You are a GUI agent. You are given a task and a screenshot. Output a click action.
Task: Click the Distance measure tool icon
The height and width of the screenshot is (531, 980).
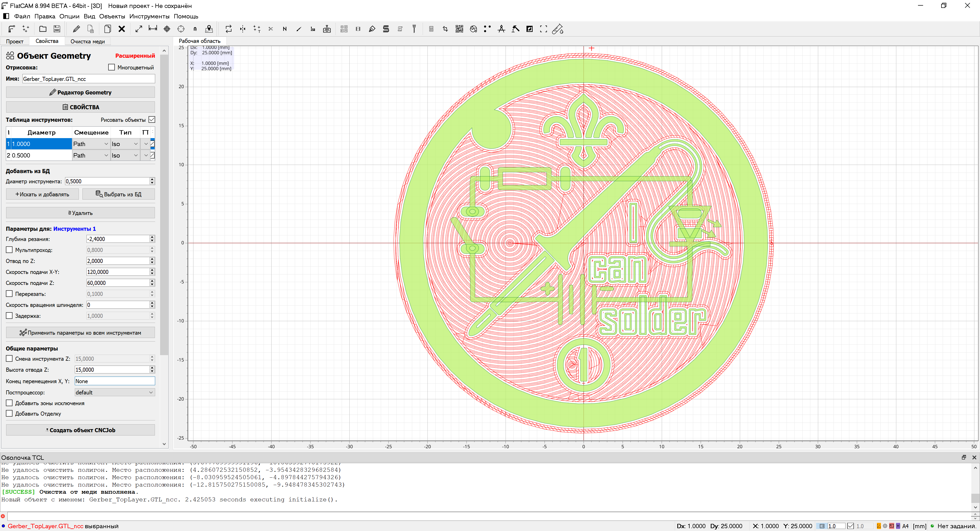click(x=153, y=29)
